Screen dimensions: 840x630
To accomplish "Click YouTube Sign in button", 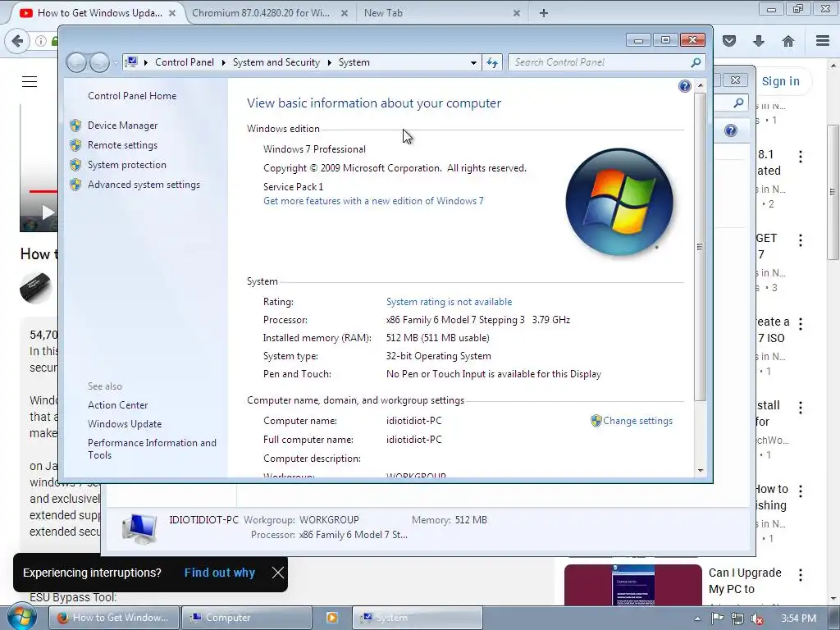I will [781, 81].
